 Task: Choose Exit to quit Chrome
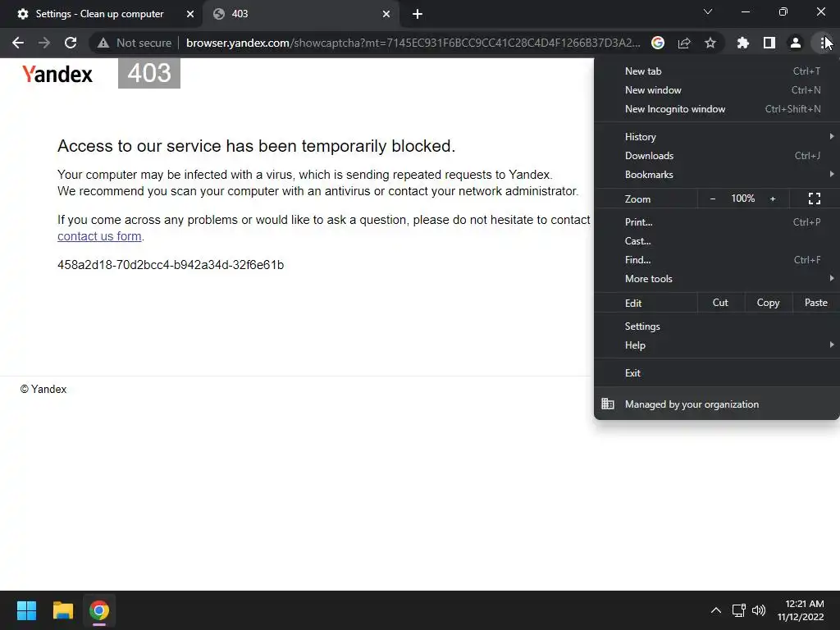pos(717,373)
